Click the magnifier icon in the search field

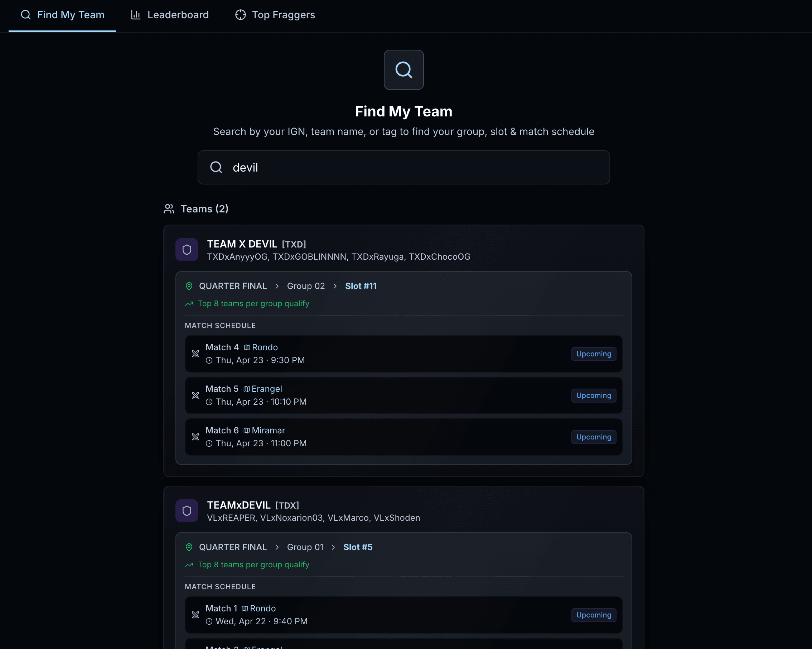click(216, 167)
